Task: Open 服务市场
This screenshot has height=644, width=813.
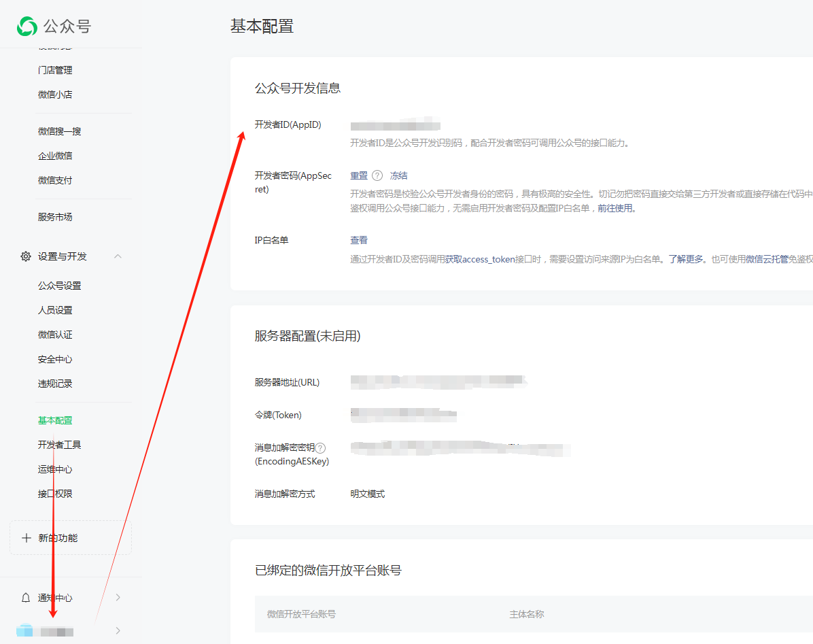Action: 55,217
